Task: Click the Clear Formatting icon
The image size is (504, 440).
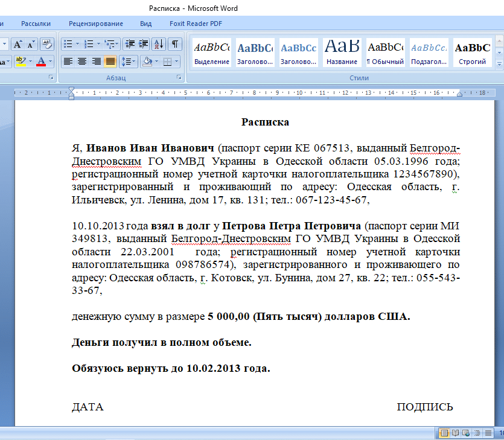Action: click(46, 45)
